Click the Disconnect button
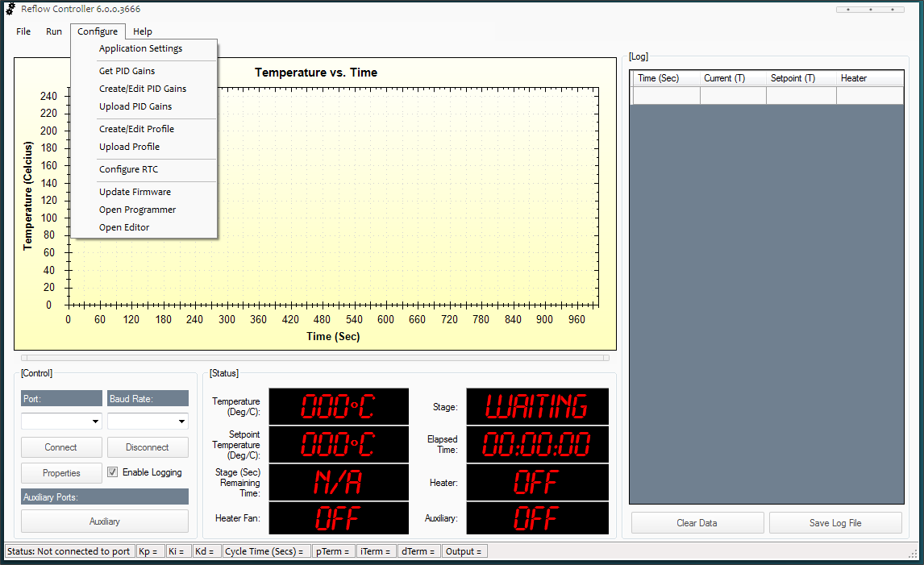924x565 pixels. [148, 447]
